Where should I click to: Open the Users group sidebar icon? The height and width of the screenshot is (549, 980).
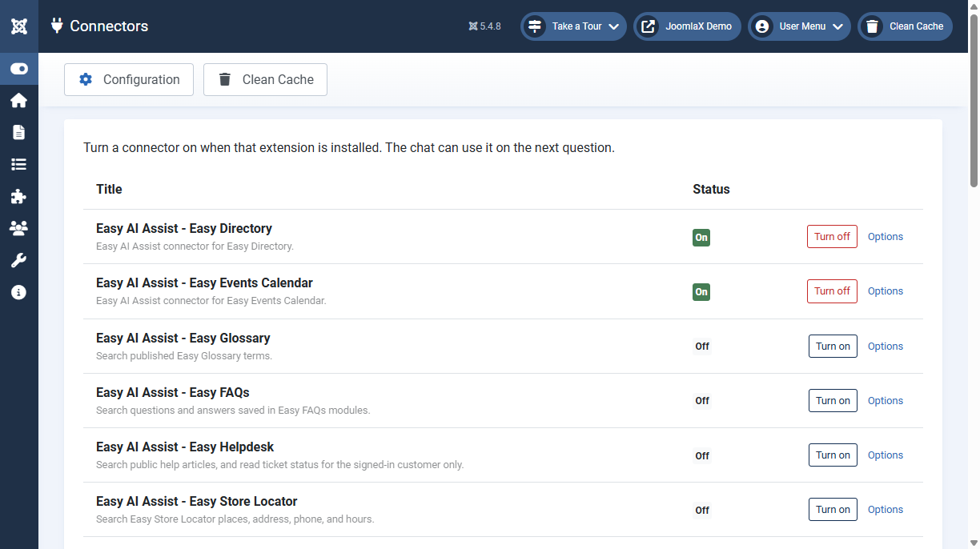19,228
